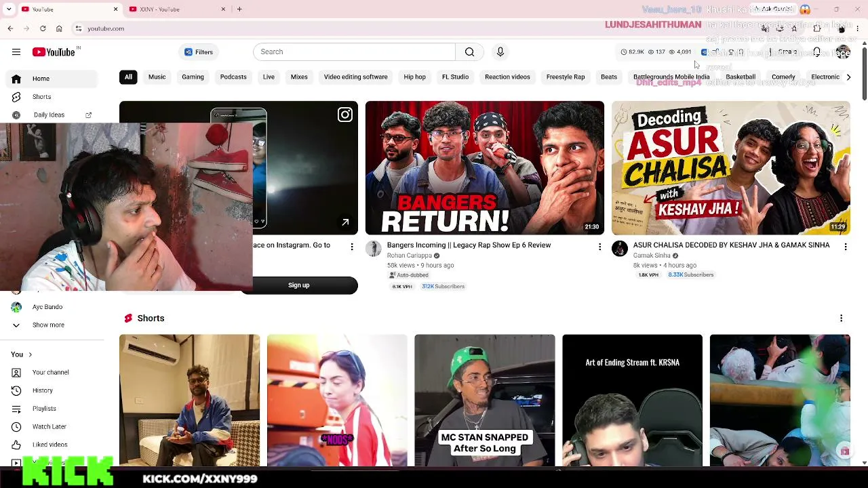This screenshot has height=488, width=868.
Task: Open the browser three-dot menu
Action: [x=858, y=28]
